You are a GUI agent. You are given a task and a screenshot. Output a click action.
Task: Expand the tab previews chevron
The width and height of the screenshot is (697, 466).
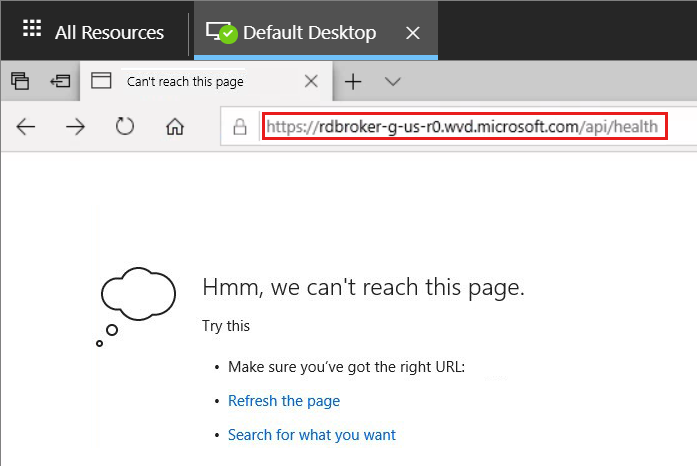[392, 82]
